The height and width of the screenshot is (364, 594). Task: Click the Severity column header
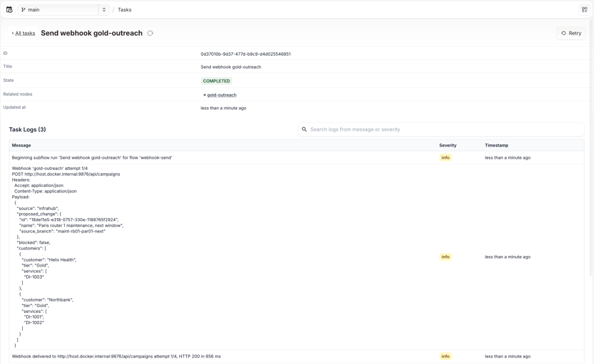tap(448, 145)
